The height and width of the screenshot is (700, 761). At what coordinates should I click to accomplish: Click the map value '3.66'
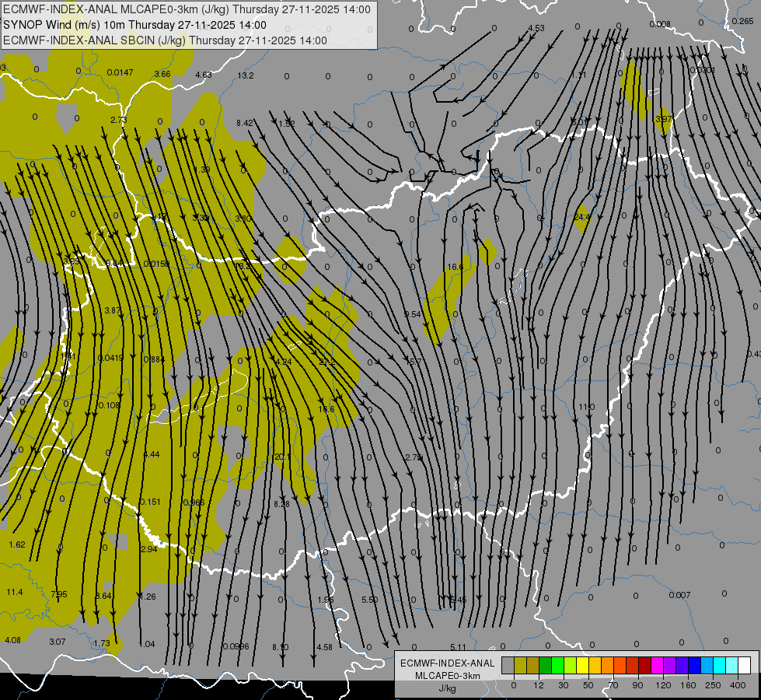162,74
